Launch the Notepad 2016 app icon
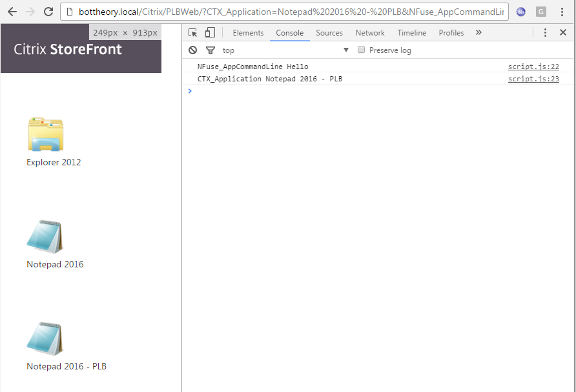Screen dimensions: 576x392 click(45, 237)
